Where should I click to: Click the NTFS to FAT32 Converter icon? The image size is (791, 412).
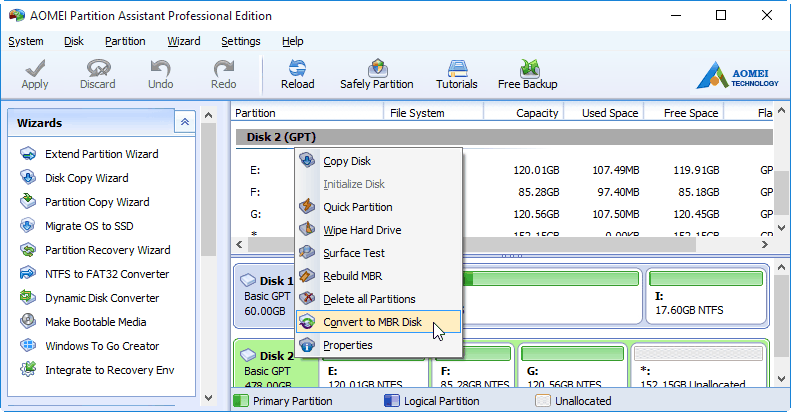point(28,274)
